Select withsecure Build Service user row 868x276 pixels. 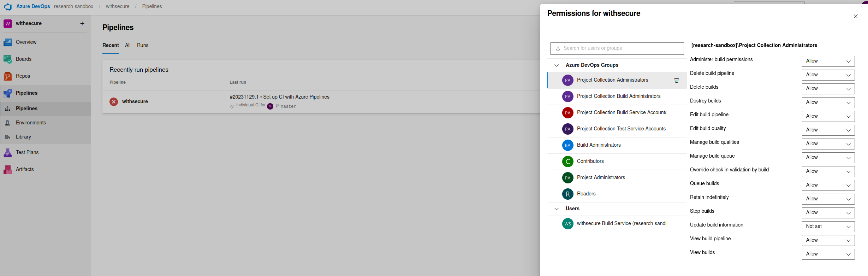617,224
